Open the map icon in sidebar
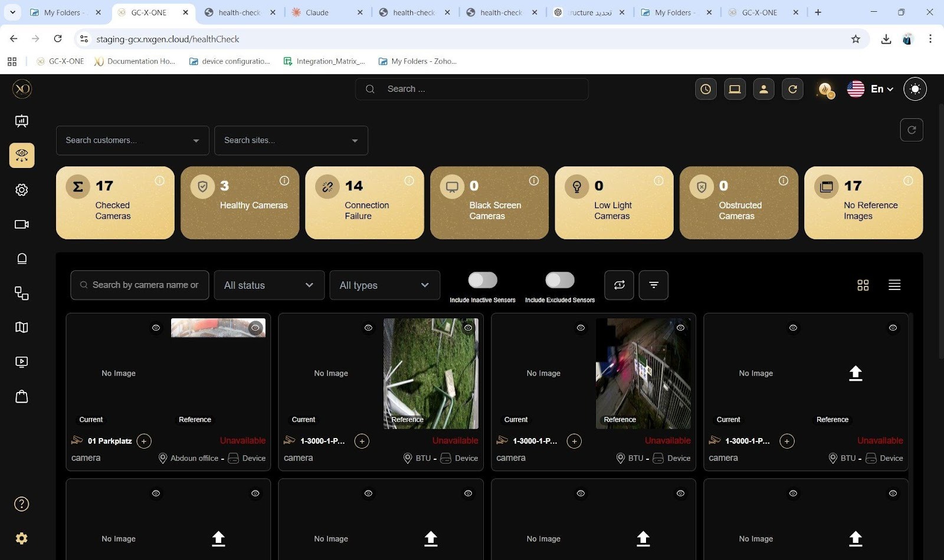This screenshot has width=944, height=560. click(22, 328)
